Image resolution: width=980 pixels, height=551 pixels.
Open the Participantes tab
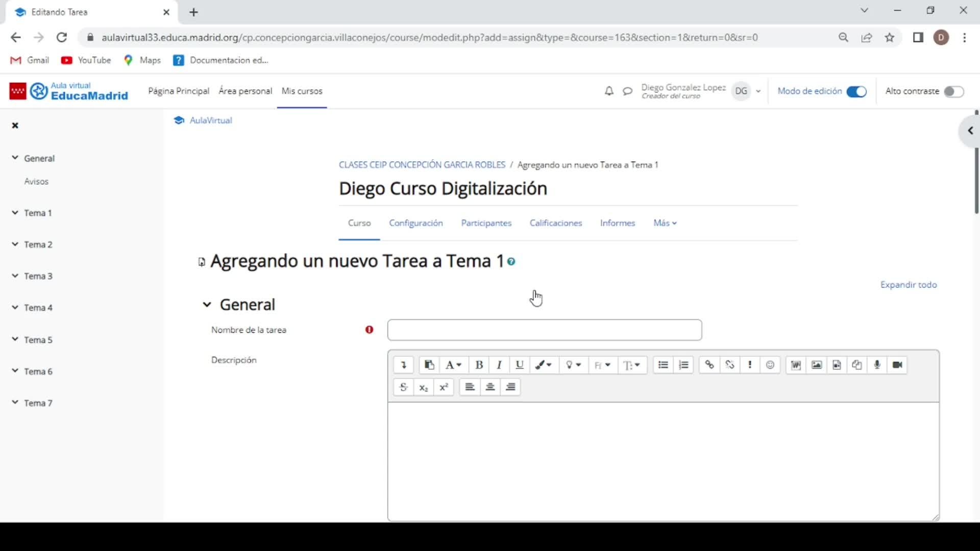pyautogui.click(x=486, y=223)
